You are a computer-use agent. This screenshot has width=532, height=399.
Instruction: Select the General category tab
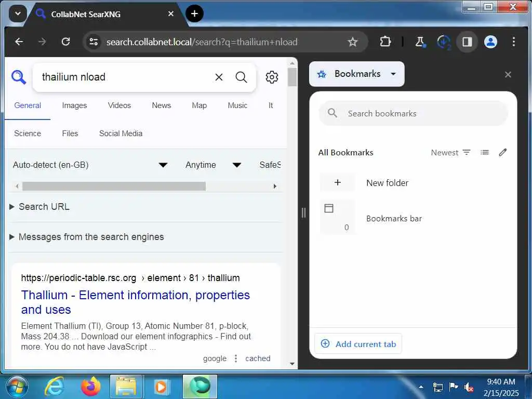(x=28, y=105)
